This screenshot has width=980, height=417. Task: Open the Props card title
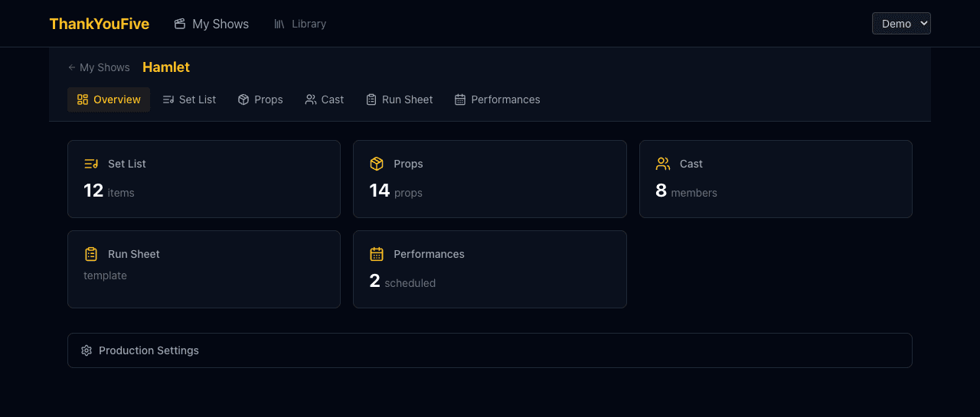[x=408, y=164]
